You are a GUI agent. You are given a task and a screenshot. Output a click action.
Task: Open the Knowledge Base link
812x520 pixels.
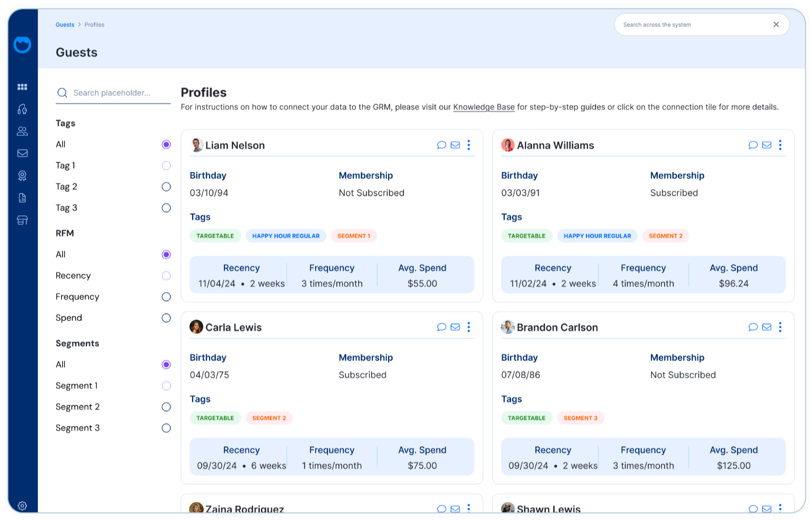click(x=484, y=107)
